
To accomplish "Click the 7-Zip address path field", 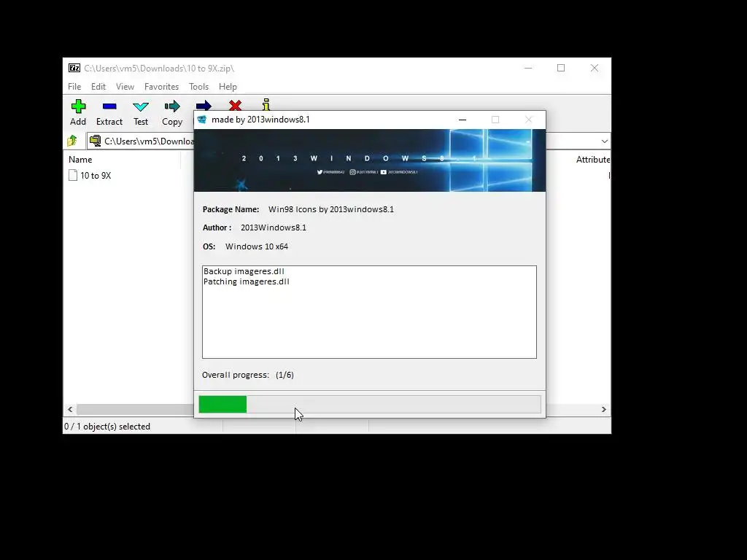I will (x=142, y=141).
